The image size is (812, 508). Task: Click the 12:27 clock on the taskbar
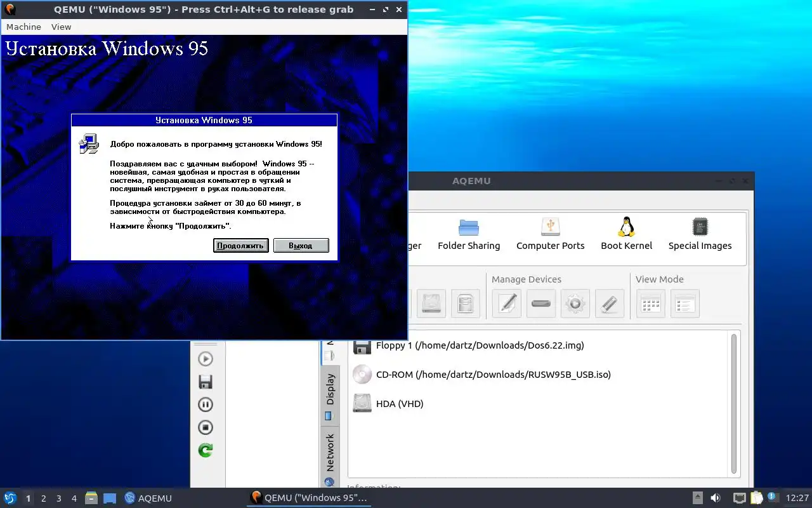pyautogui.click(x=797, y=498)
